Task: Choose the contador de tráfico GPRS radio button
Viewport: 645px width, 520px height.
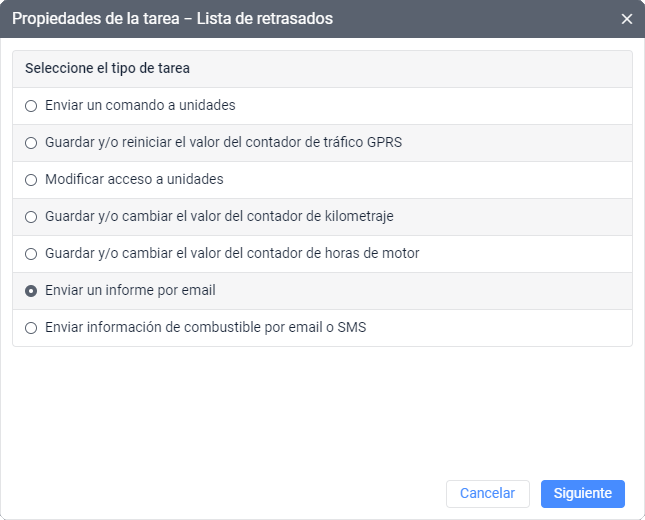Action: [31, 142]
